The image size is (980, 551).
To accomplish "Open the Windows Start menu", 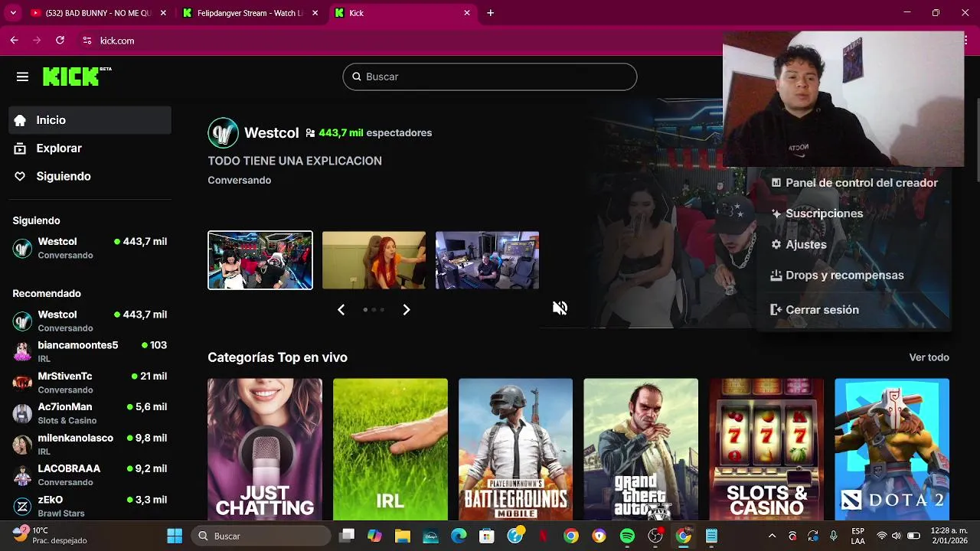I will coord(175,536).
